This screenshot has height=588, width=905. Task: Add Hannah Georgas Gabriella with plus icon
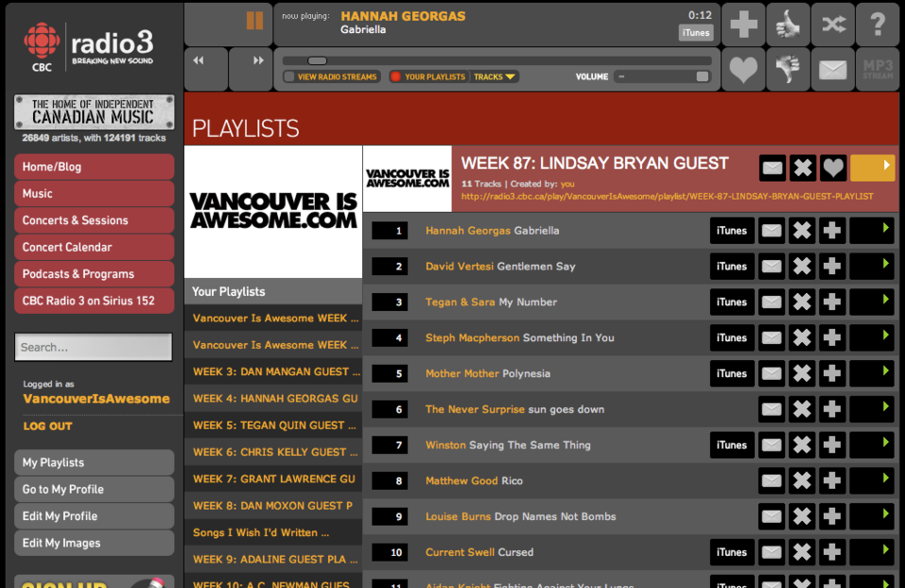[831, 231]
